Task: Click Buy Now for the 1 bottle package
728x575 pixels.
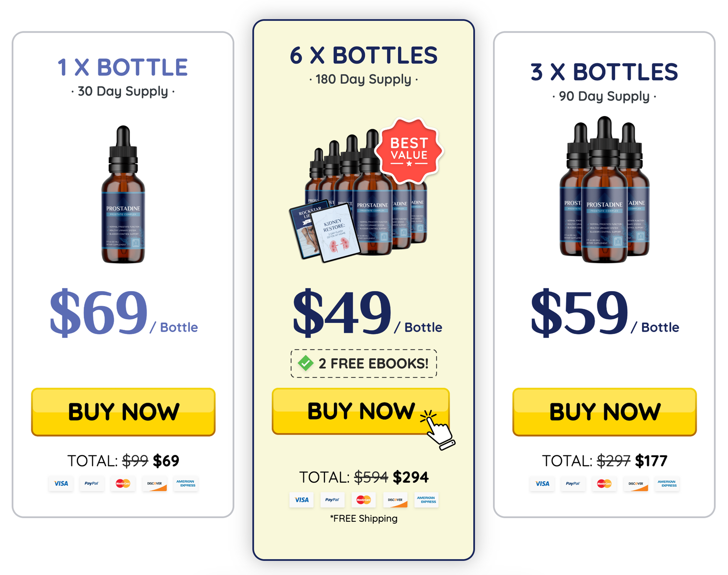Action: click(x=123, y=412)
